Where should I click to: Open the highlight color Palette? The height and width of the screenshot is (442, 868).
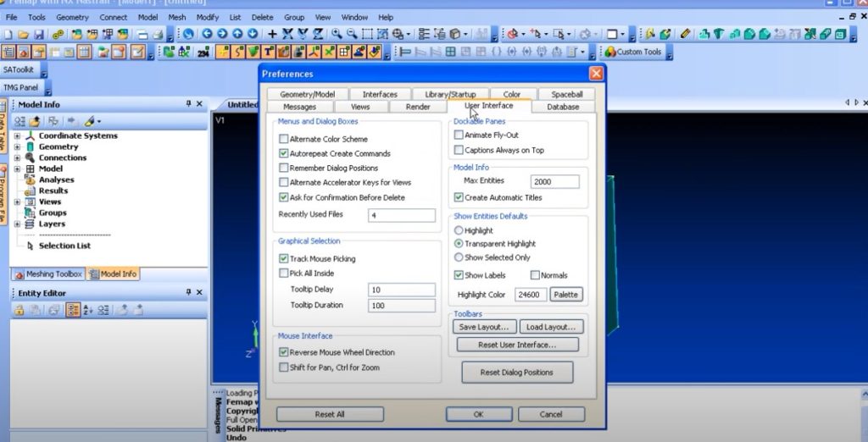pyautogui.click(x=565, y=295)
